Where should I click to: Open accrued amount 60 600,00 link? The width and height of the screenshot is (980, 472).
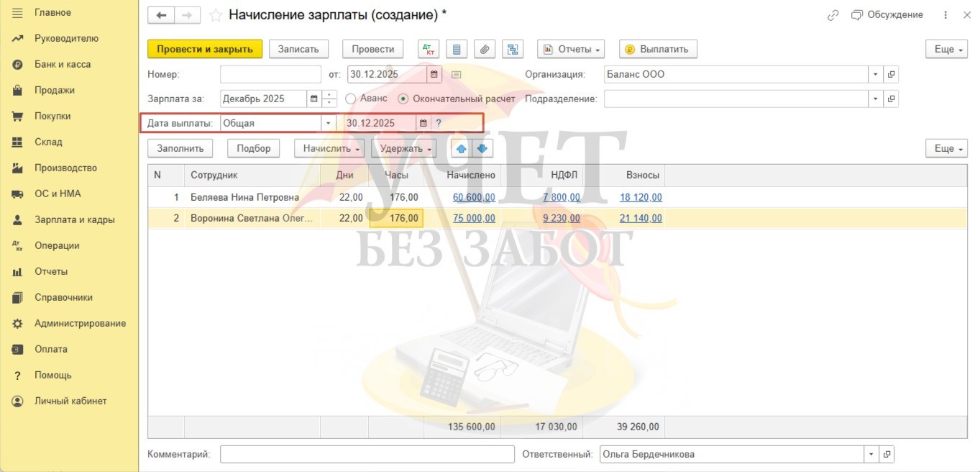pyautogui.click(x=474, y=197)
